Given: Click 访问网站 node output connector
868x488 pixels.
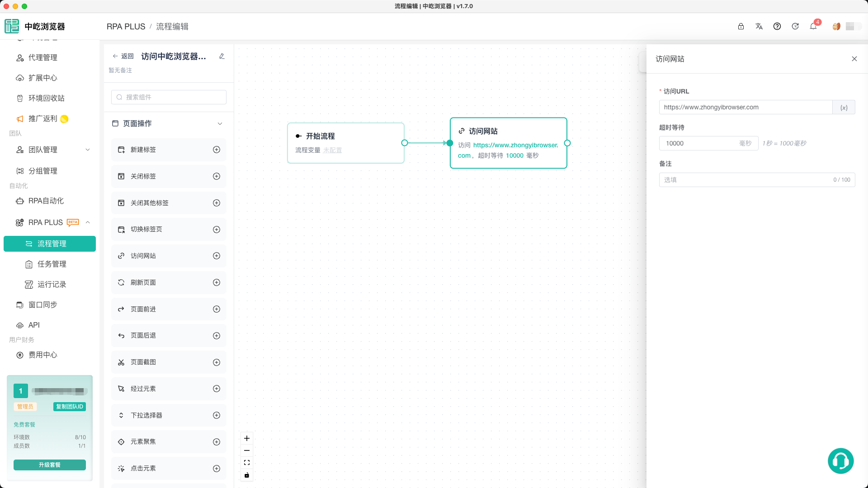Looking at the screenshot, I should pos(567,143).
